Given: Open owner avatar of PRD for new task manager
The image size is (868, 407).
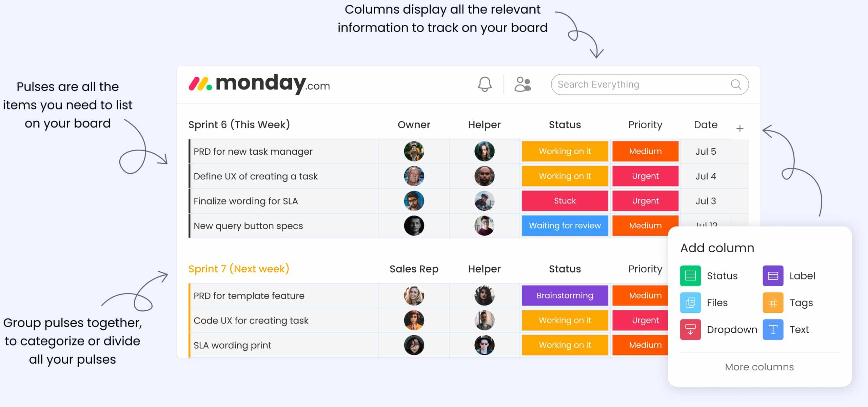Looking at the screenshot, I should point(414,151).
